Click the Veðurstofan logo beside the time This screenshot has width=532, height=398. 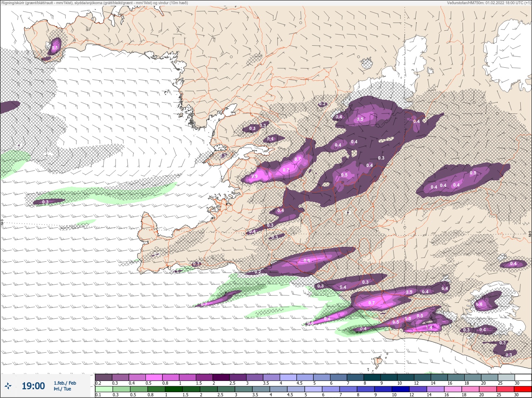click(x=8, y=386)
